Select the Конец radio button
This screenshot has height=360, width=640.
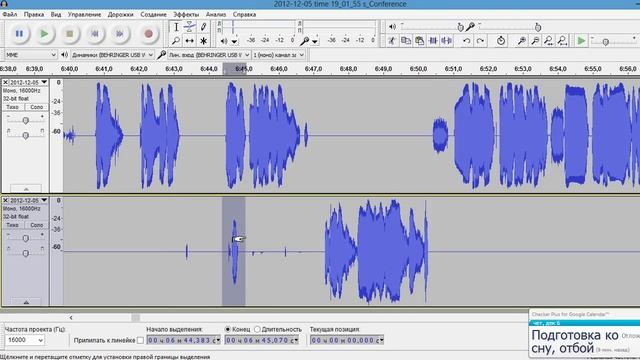[228, 329]
